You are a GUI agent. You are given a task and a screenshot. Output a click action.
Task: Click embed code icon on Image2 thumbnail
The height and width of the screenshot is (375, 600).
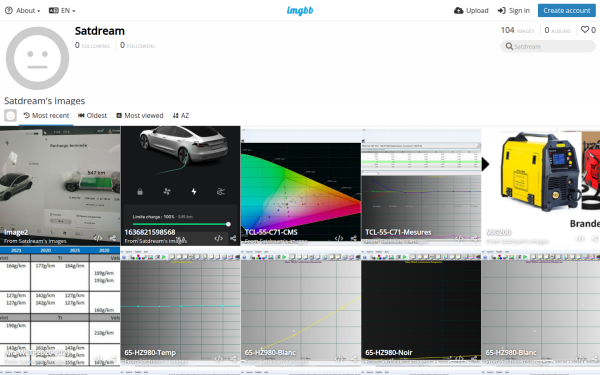click(98, 238)
